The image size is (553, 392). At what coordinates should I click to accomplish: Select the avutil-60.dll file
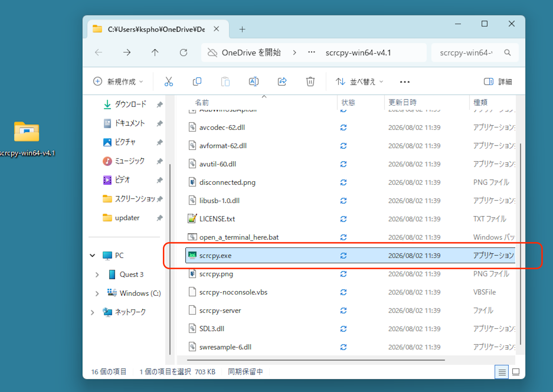tap(217, 164)
